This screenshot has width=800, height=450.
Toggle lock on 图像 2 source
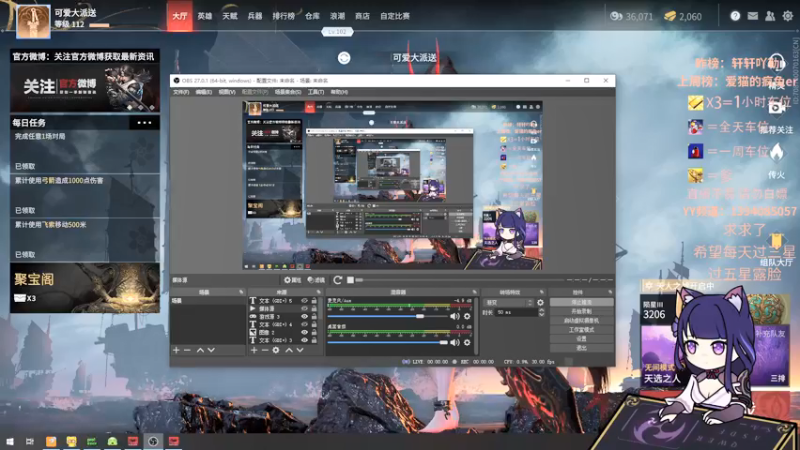314,332
